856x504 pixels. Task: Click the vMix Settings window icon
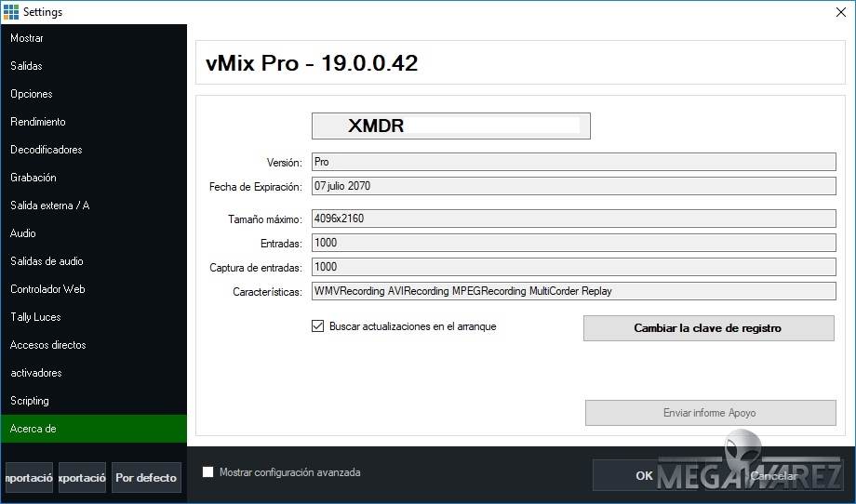point(11,11)
